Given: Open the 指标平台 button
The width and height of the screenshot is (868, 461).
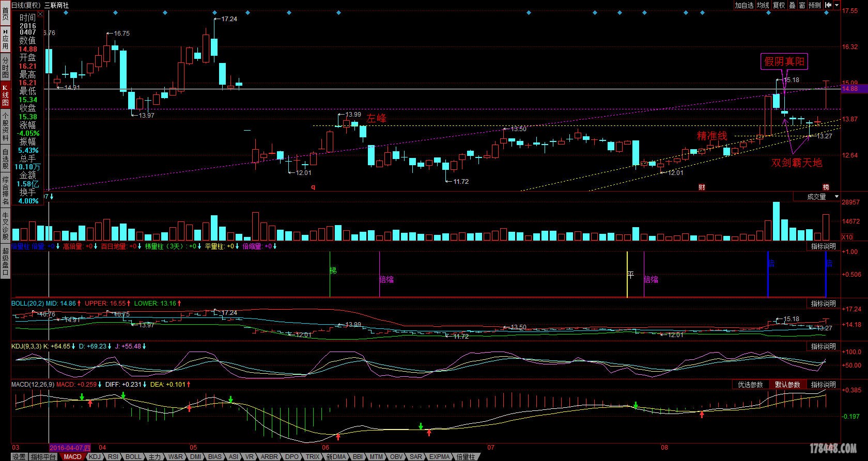Looking at the screenshot, I should [x=43, y=457].
